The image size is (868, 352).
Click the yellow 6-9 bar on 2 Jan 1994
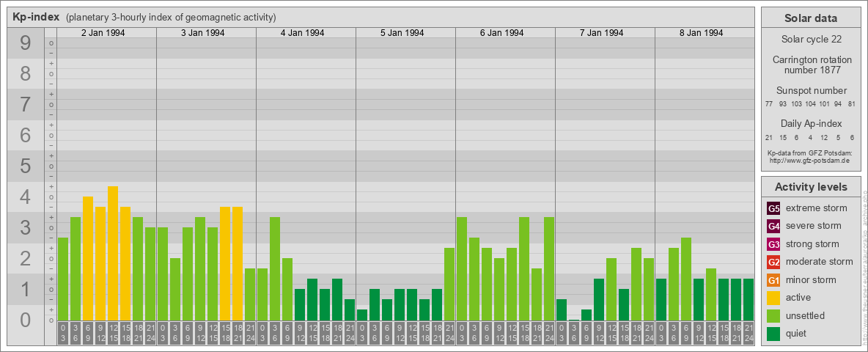[x=88, y=258]
